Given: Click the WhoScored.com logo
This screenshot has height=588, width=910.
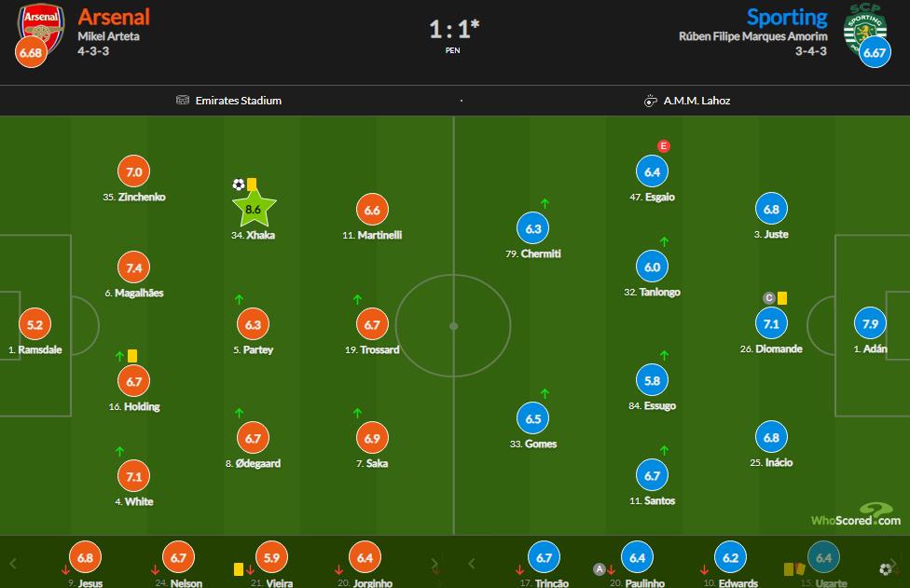Looking at the screenshot, I should (855, 516).
